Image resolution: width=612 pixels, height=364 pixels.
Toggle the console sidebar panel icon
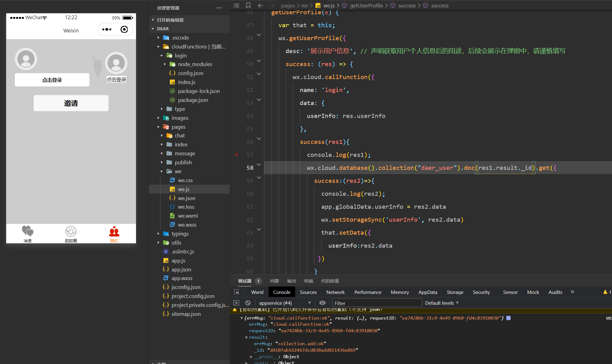[x=236, y=303]
